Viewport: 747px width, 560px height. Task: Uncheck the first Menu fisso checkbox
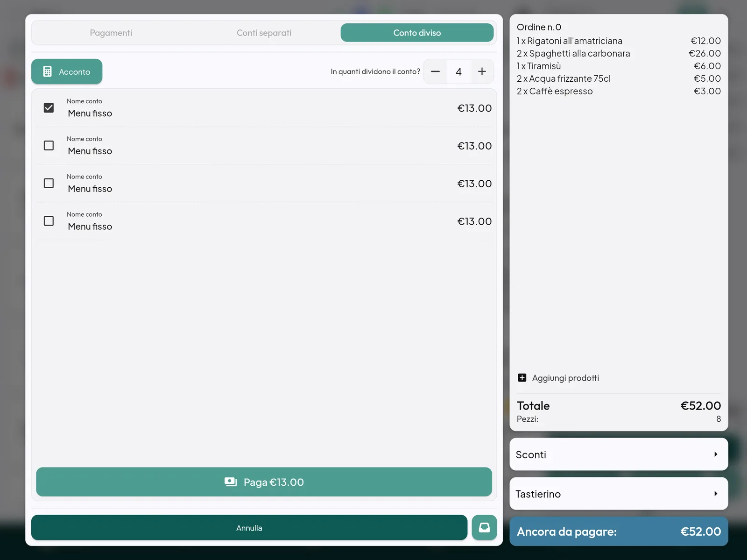pos(49,108)
